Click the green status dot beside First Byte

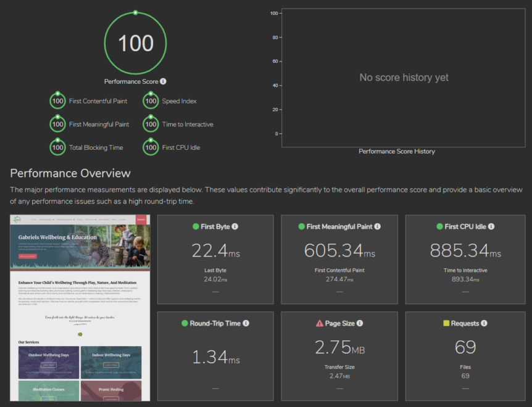click(x=196, y=226)
